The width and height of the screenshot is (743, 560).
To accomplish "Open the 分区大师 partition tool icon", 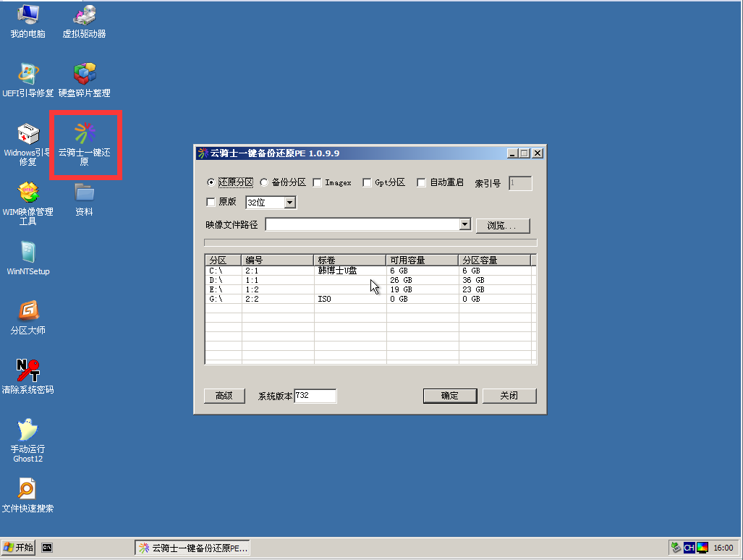I will tap(27, 312).
